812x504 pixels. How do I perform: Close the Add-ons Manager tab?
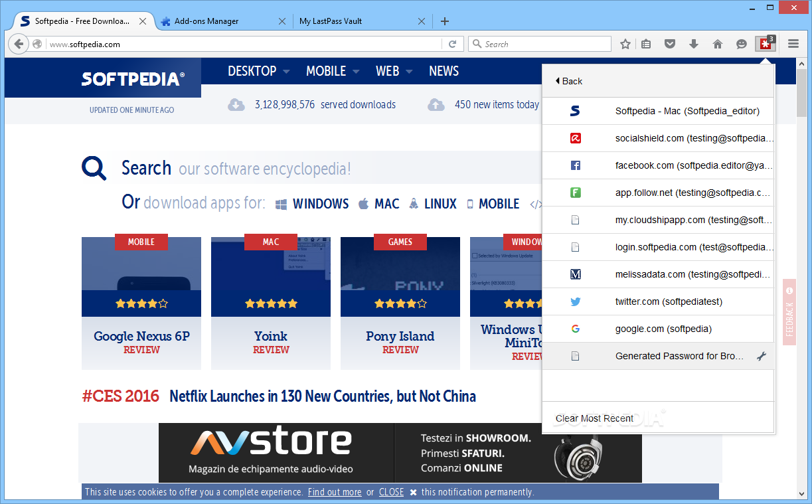click(x=282, y=21)
